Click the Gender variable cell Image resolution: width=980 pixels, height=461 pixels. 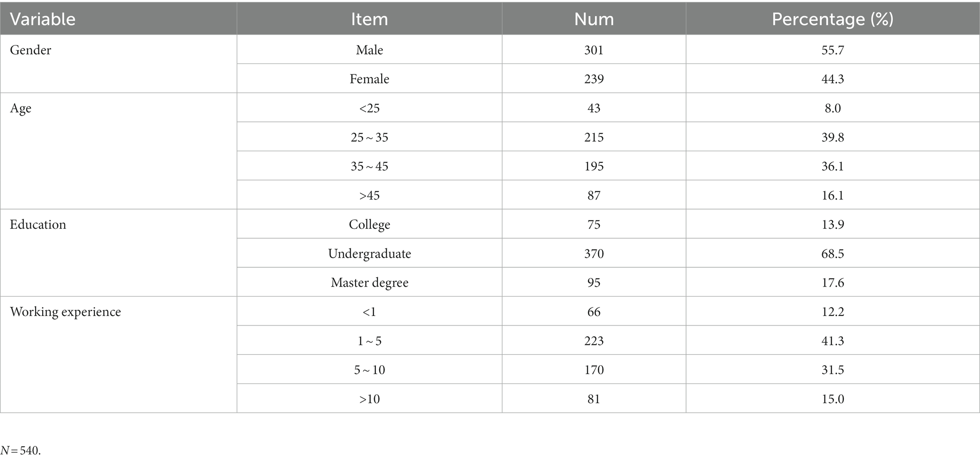pos(119,64)
